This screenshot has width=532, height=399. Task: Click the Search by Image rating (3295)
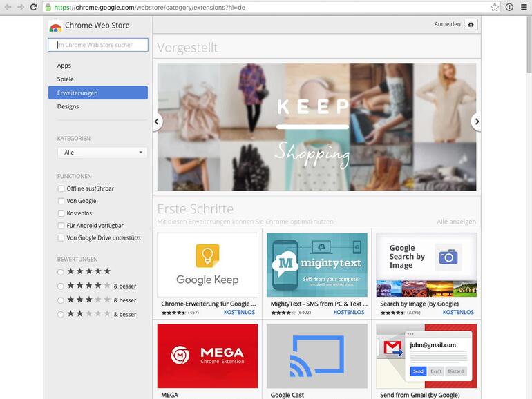coord(413,313)
